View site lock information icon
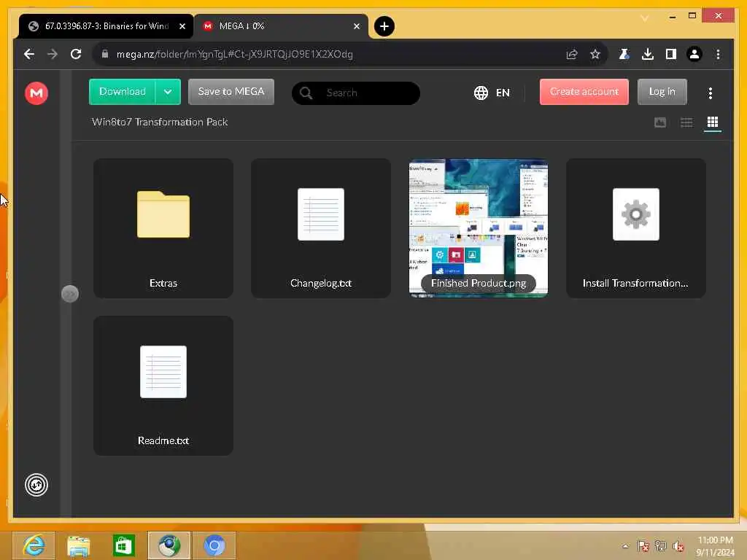Image resolution: width=747 pixels, height=560 pixels. [105, 54]
